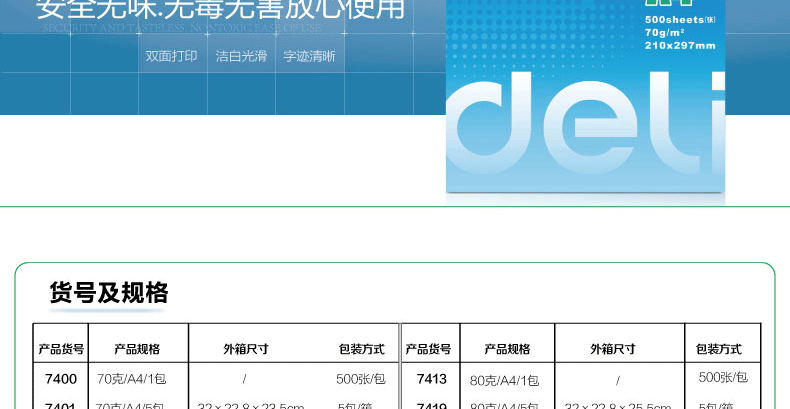
Task: Click the 产品规格 header above 80克/A4/1包
Action: (x=507, y=349)
